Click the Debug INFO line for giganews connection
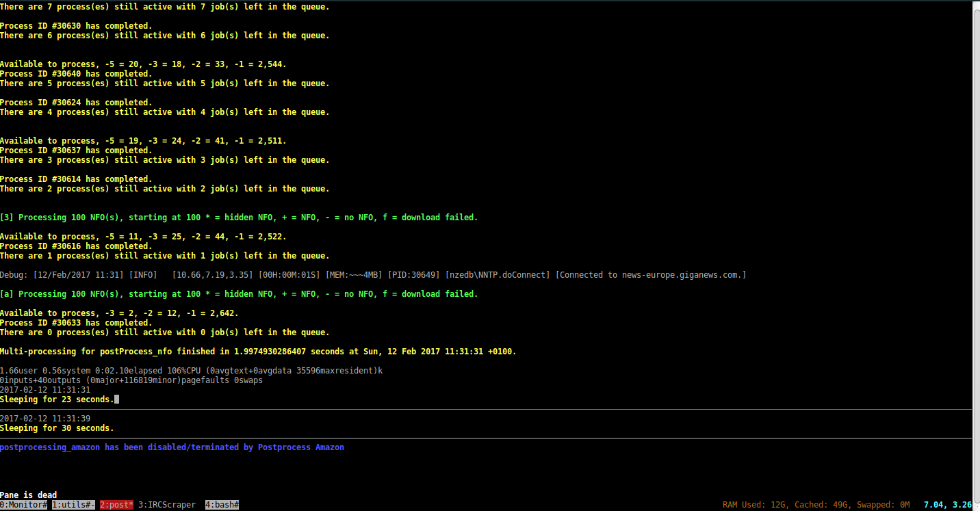This screenshot has width=980, height=511. 373,275
